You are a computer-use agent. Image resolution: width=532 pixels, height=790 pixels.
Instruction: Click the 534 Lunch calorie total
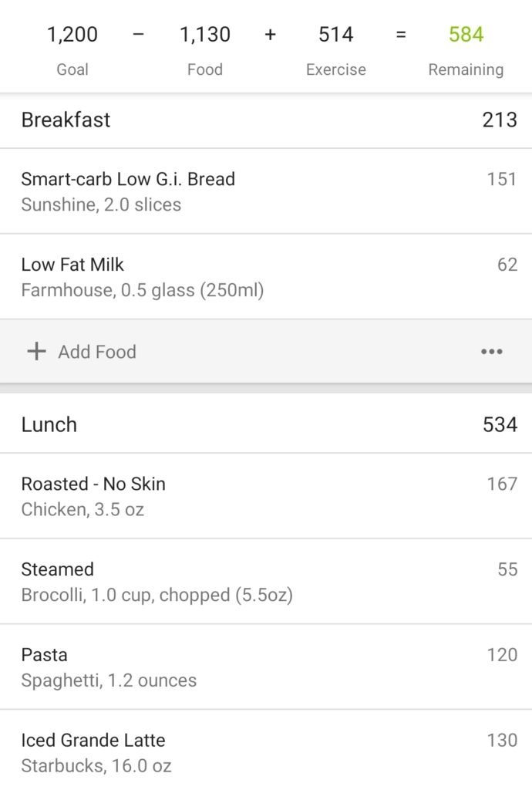pyautogui.click(x=500, y=424)
